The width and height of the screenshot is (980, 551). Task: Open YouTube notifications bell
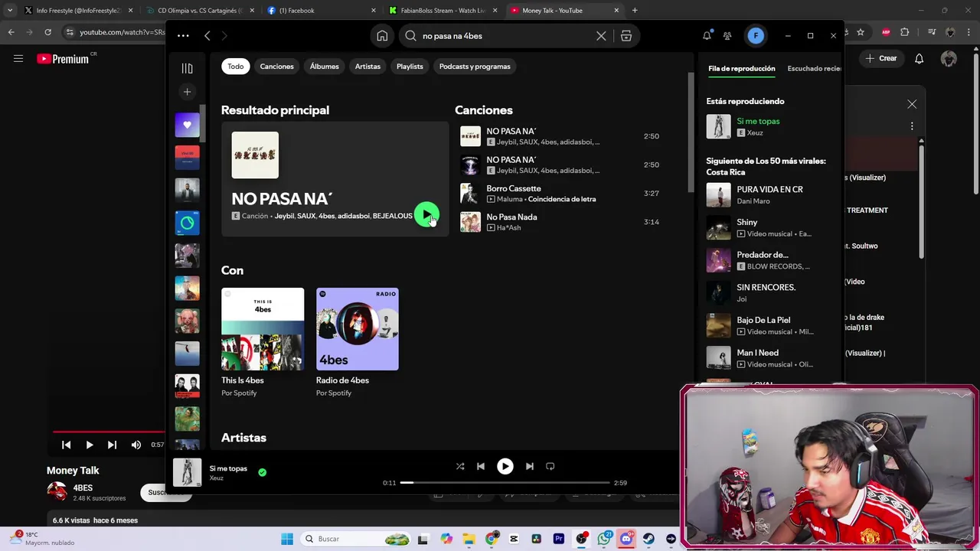[919, 59]
